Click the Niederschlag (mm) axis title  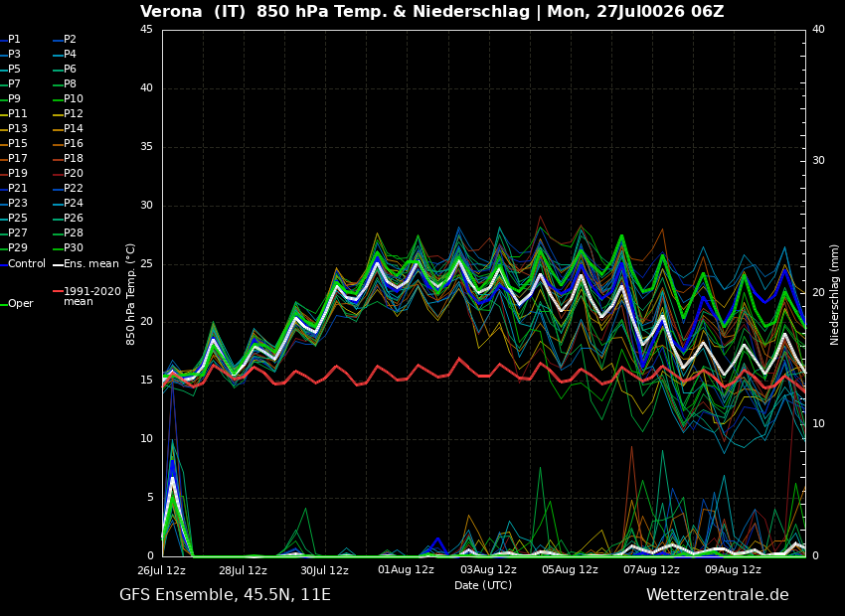835,294
